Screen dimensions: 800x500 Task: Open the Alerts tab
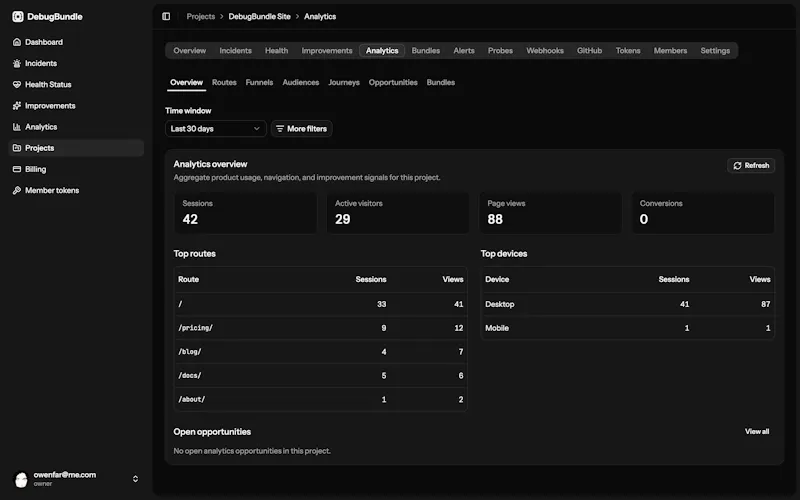[464, 51]
